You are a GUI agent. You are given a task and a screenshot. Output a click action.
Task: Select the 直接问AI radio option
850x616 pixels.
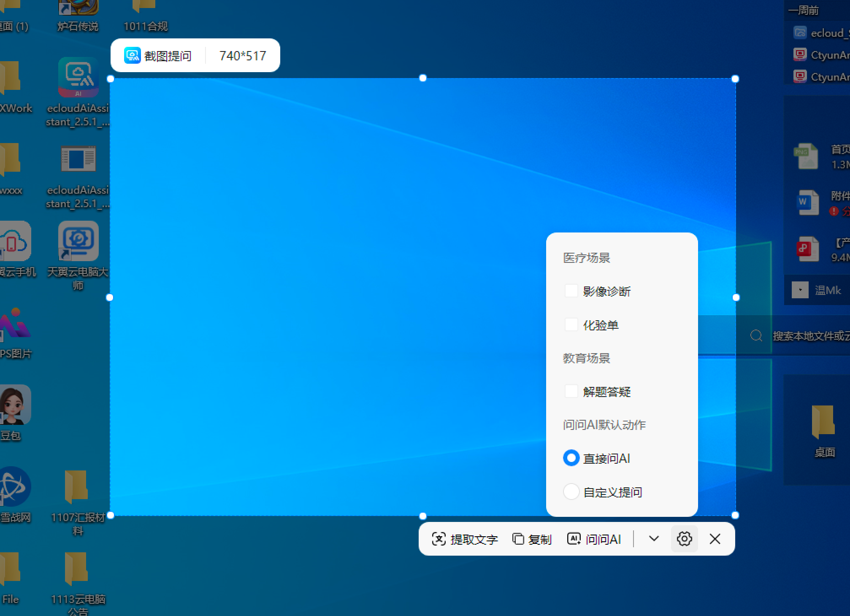click(x=571, y=458)
